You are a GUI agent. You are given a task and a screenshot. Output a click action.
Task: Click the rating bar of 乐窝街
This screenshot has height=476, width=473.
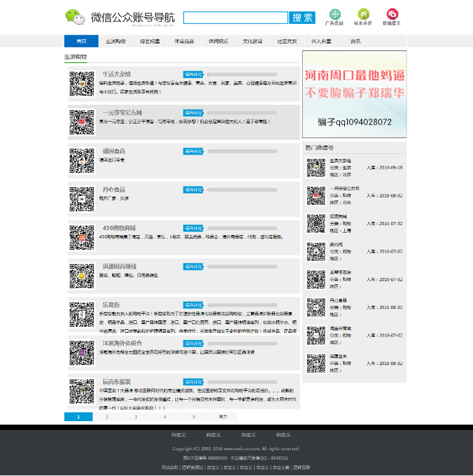[x=242, y=305]
